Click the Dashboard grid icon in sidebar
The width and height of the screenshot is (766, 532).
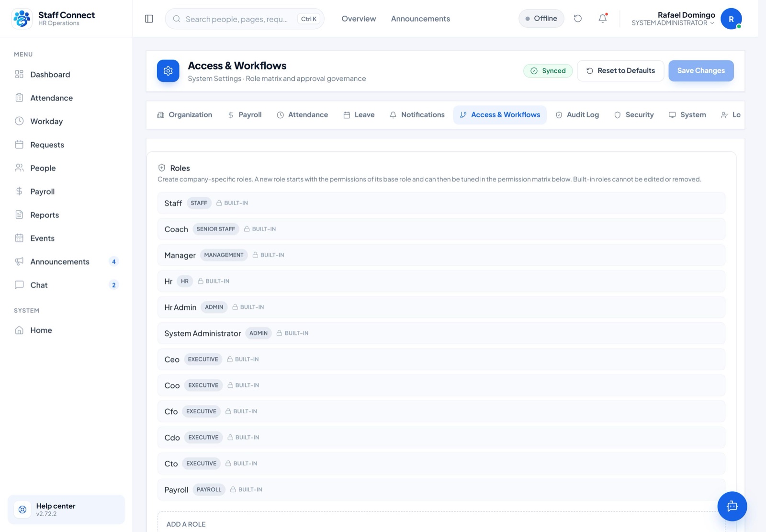pyautogui.click(x=19, y=74)
